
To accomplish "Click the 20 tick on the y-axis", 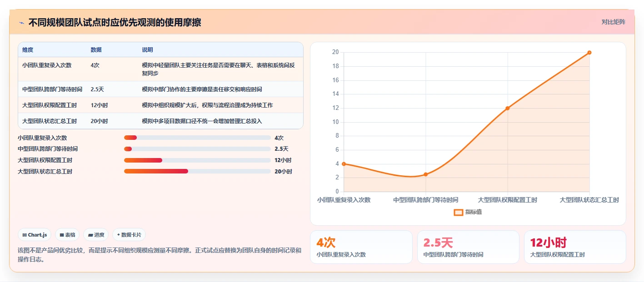I will [335, 52].
